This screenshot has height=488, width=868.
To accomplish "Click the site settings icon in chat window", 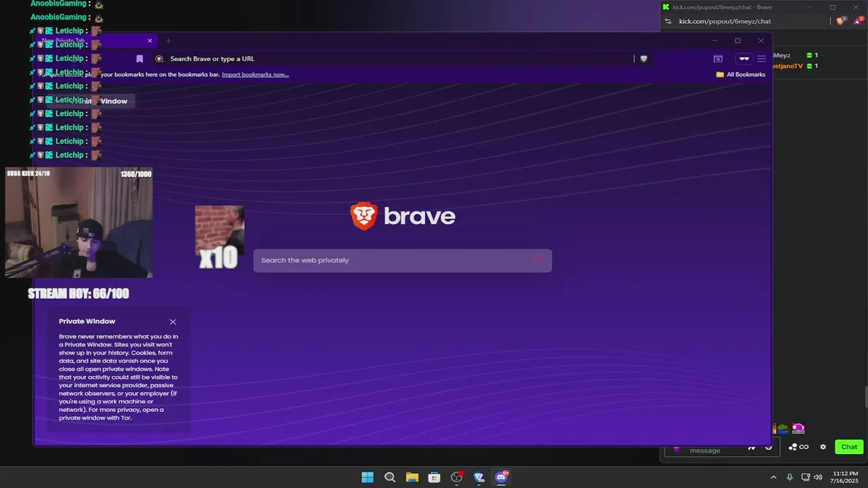I will 668,22.
